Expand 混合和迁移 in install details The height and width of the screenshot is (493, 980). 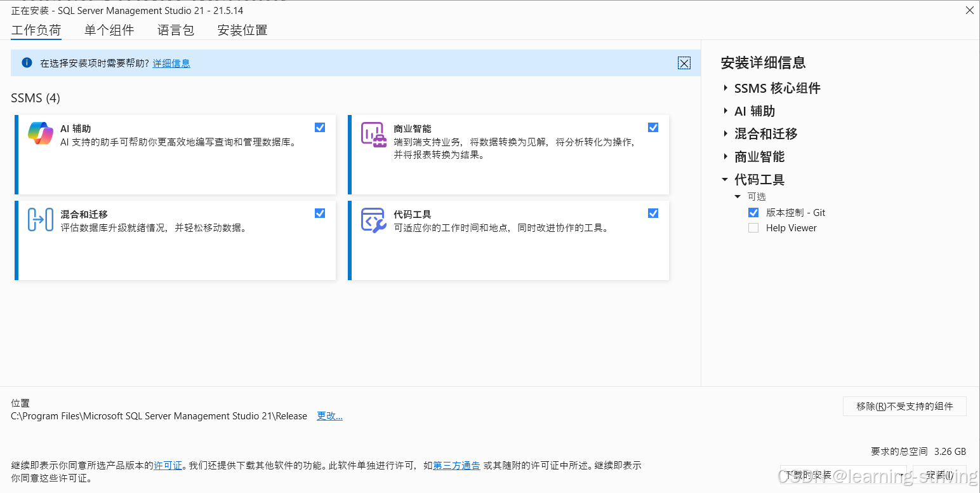click(x=725, y=134)
